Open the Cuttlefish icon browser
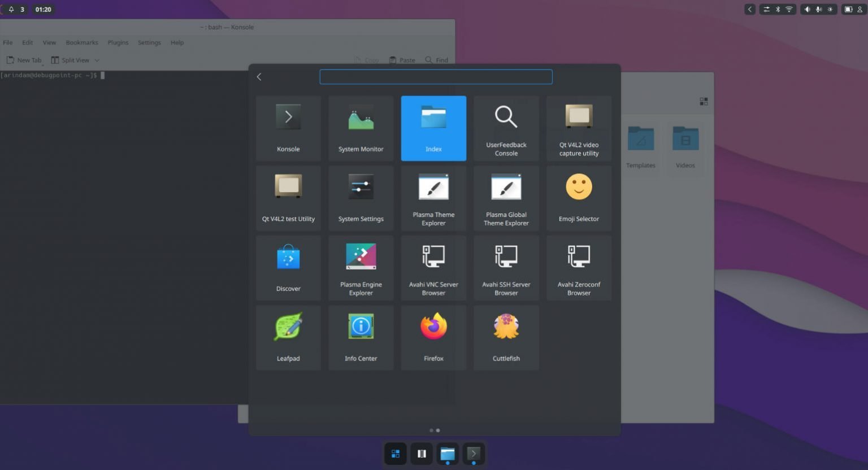 point(506,337)
